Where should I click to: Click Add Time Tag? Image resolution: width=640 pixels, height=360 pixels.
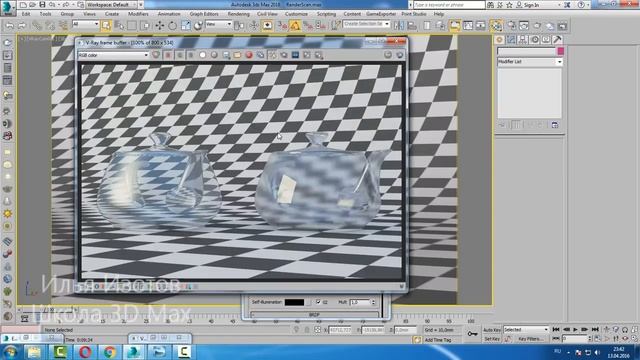pyautogui.click(x=438, y=340)
